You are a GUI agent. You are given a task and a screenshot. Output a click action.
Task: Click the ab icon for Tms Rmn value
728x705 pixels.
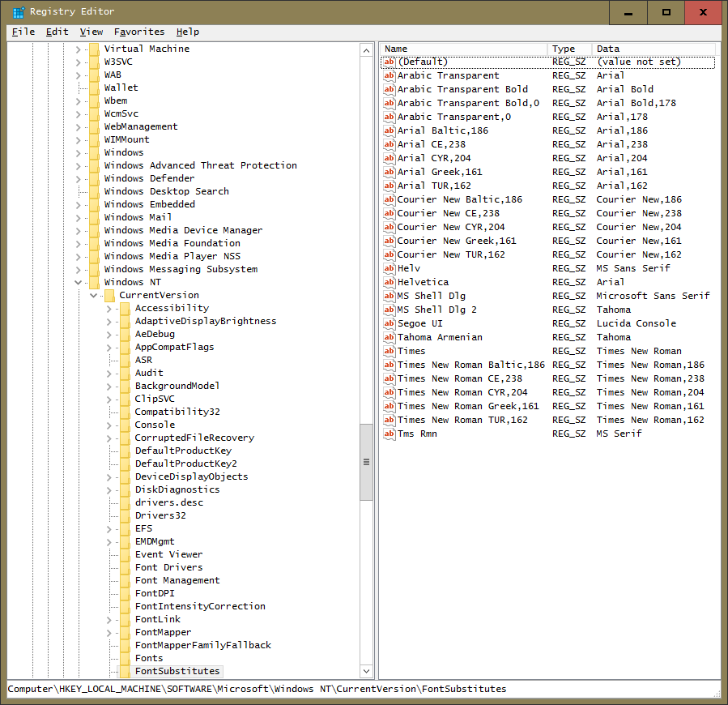click(x=389, y=434)
